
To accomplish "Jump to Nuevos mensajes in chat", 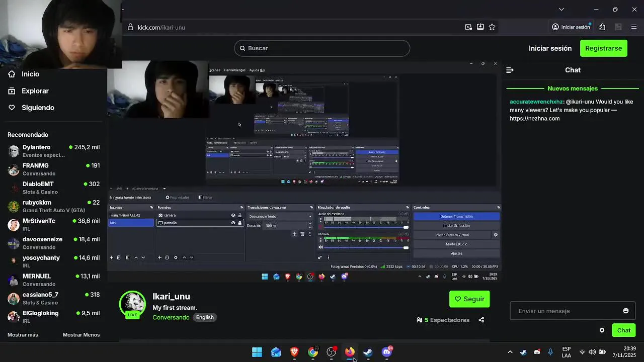I will coord(573,88).
